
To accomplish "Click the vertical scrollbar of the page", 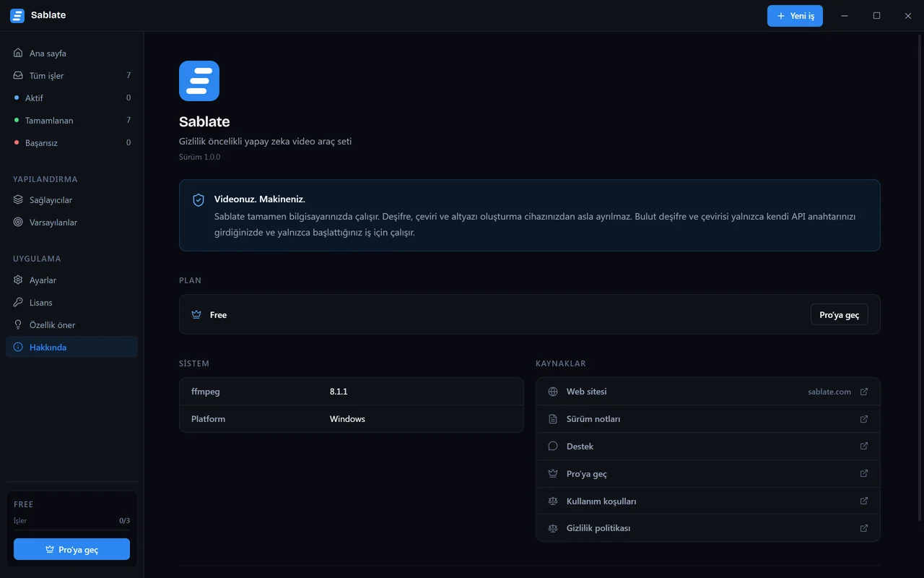I will click(920, 276).
